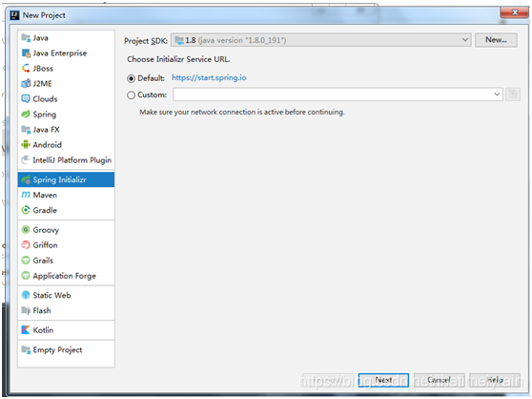Viewport: 532px width, 399px height.
Task: Select the Flash label in the list
Action: point(42,310)
